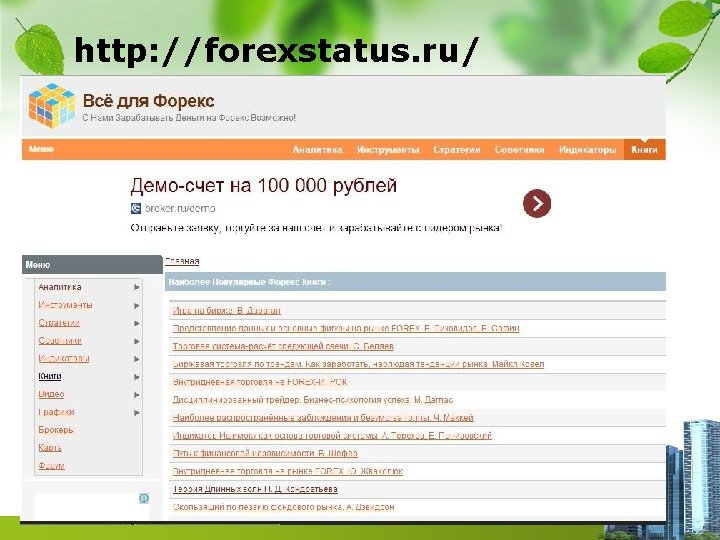
Task: Open Теория длинных волн Н. Д. Кондратьева
Action: [x=255, y=490]
